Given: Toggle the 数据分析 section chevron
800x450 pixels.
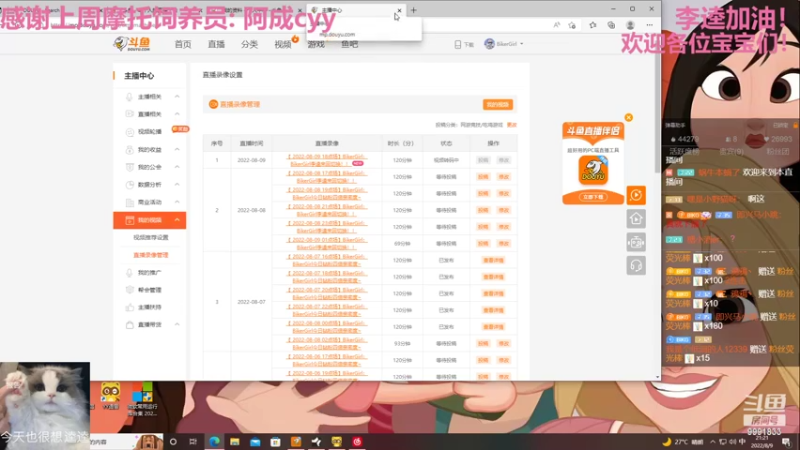Looking at the screenshot, I should (x=177, y=184).
